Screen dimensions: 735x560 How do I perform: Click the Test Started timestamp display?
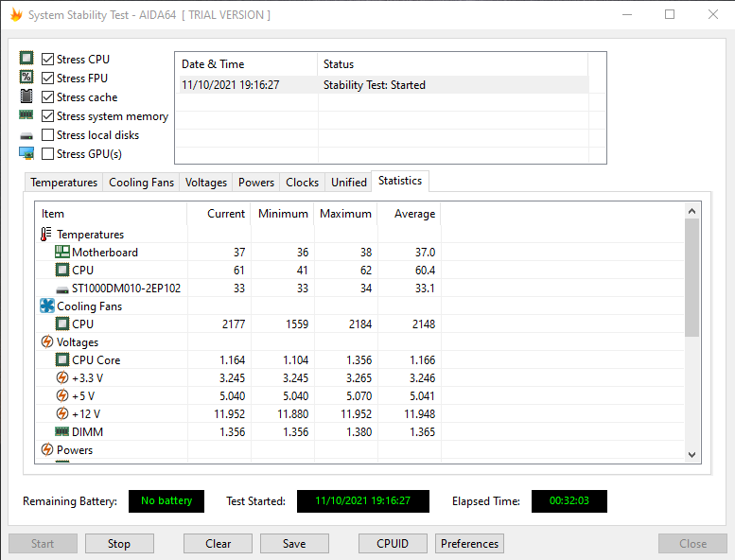(363, 501)
